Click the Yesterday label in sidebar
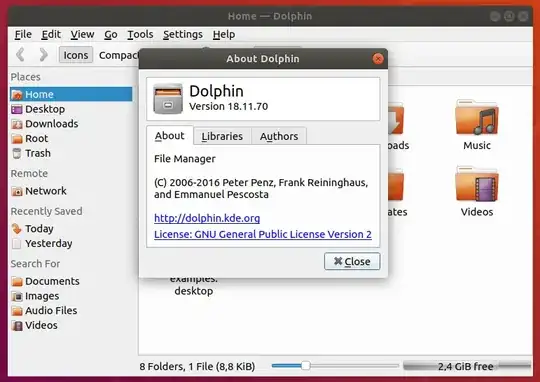 [49, 244]
